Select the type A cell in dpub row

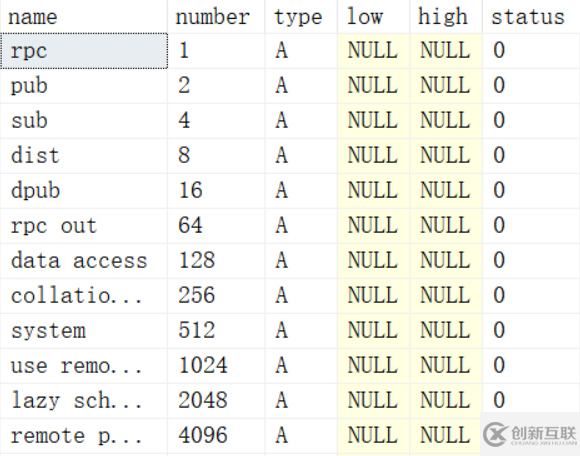301,191
